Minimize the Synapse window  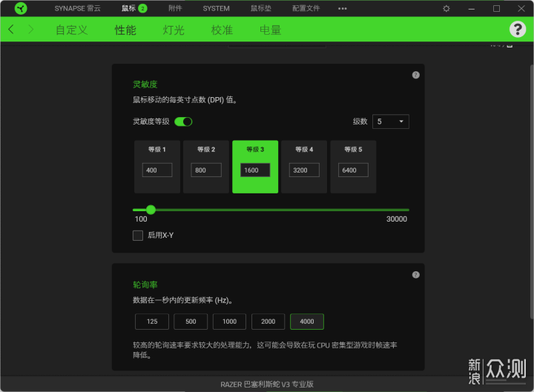[472, 8]
